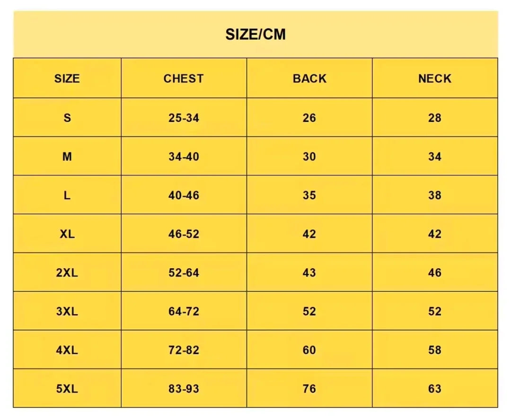Click neck value 28

435,118
